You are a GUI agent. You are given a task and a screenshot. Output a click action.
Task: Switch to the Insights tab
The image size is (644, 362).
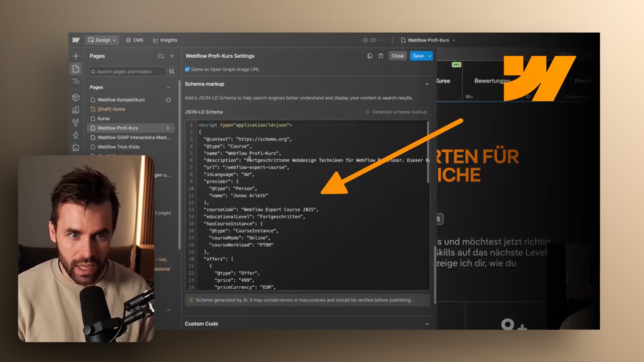point(165,40)
